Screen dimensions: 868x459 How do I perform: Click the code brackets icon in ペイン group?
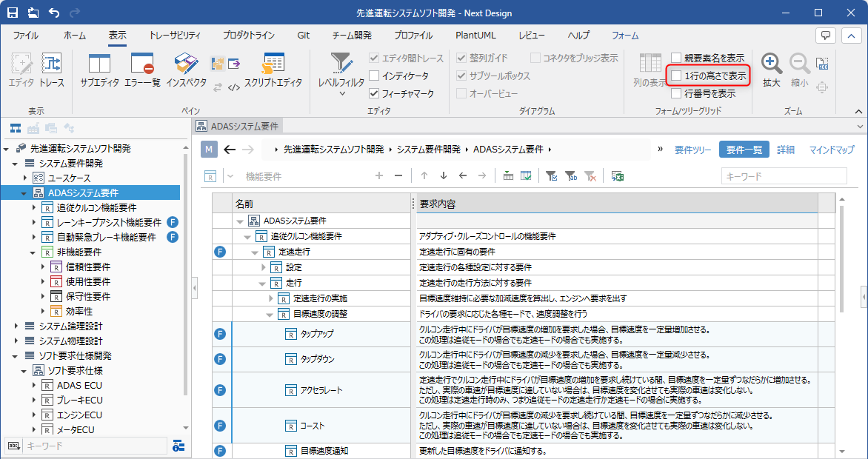[x=233, y=87]
